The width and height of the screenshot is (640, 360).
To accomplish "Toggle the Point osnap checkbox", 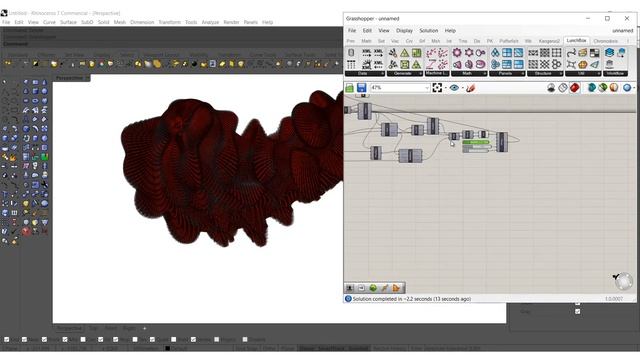I will tap(44, 339).
